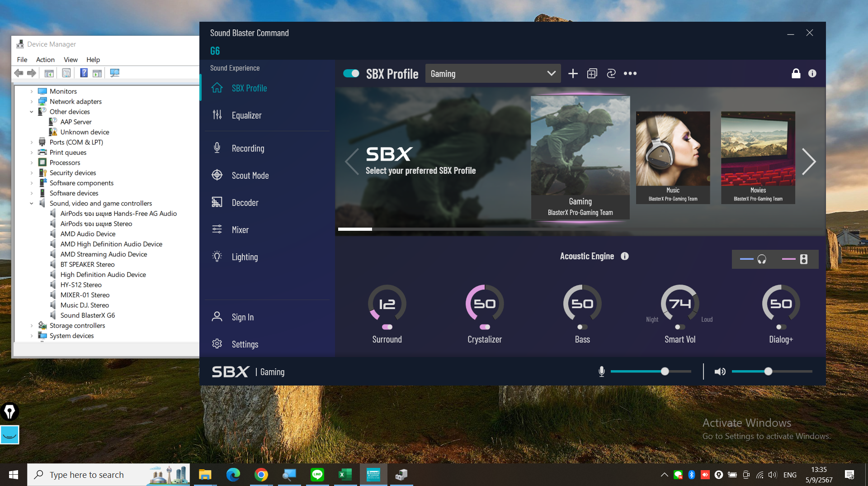868x486 pixels.
Task: Open LINE app from taskbar
Action: pyautogui.click(x=317, y=475)
